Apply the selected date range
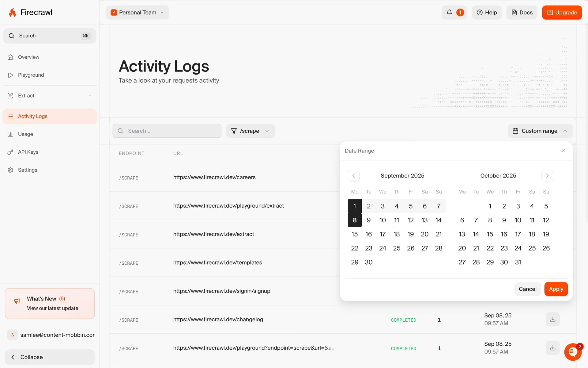 556,289
